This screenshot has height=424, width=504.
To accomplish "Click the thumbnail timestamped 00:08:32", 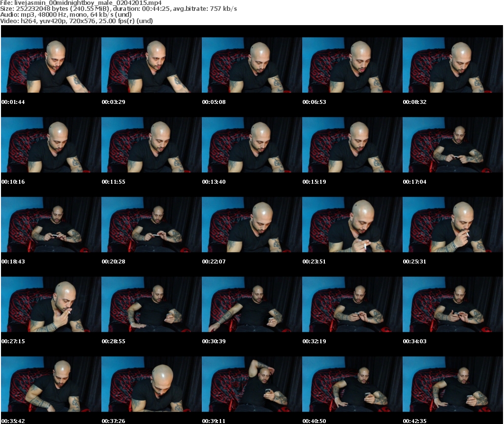I will (x=453, y=65).
